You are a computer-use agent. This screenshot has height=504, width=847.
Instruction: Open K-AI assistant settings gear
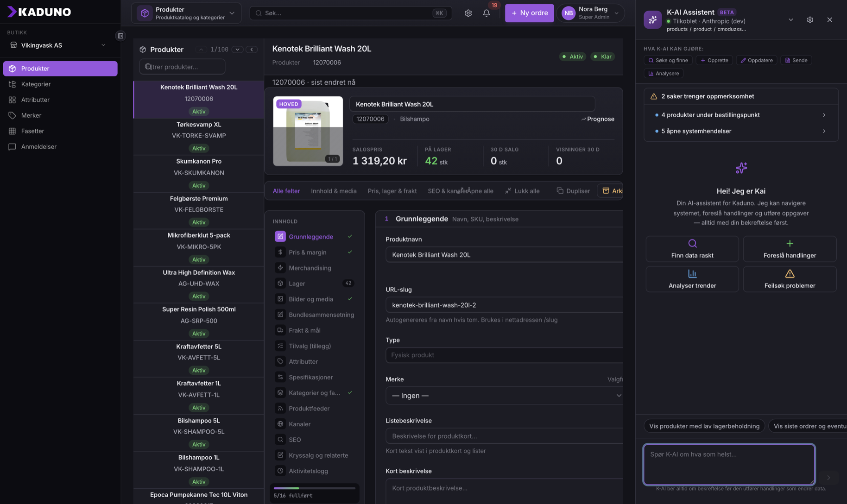tap(810, 20)
